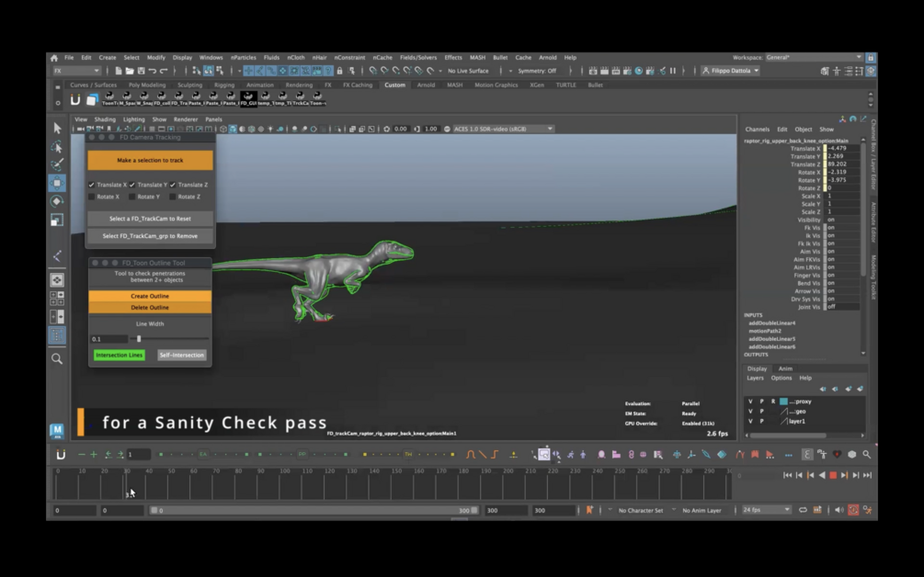Click the white cube shelf icon
The height and width of the screenshot is (577, 924).
92,100
